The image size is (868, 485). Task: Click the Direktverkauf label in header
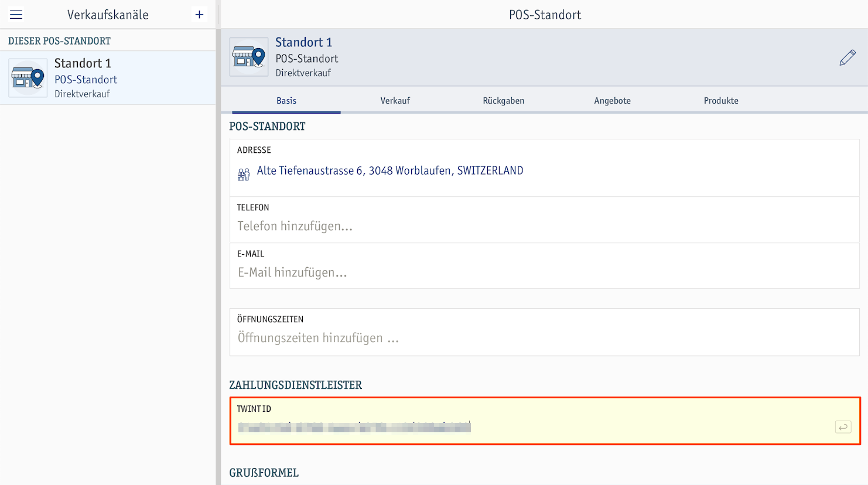303,73
